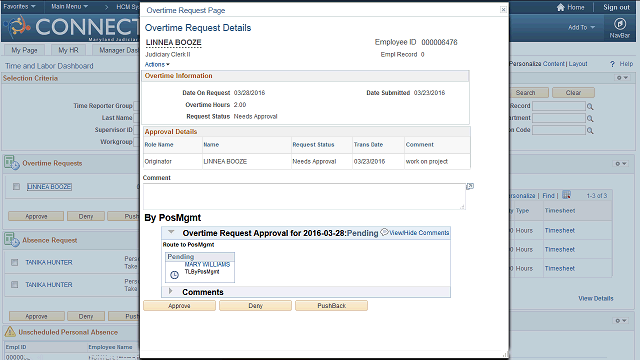This screenshot has width=640, height=360.
Task: Click the Record input field
Action: click(x=559, y=106)
